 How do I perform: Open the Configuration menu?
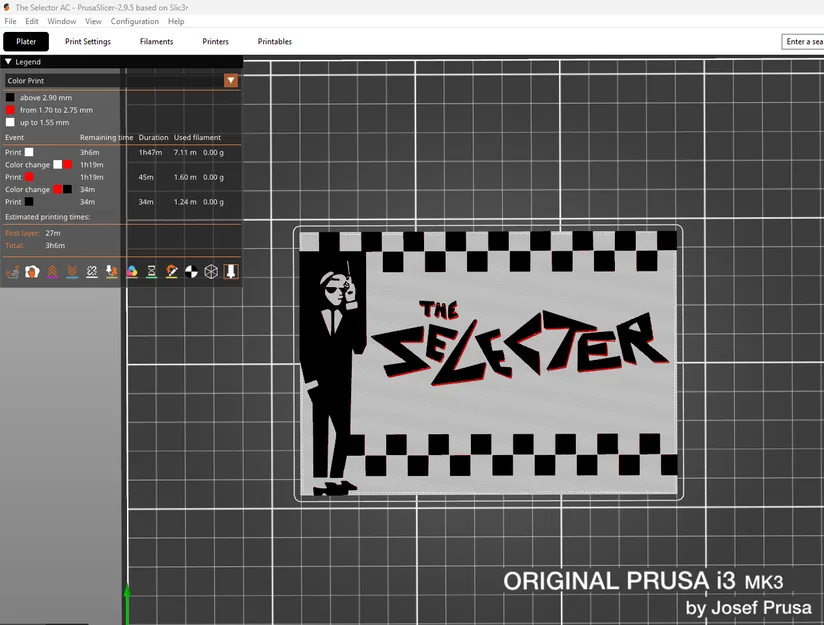tap(135, 22)
